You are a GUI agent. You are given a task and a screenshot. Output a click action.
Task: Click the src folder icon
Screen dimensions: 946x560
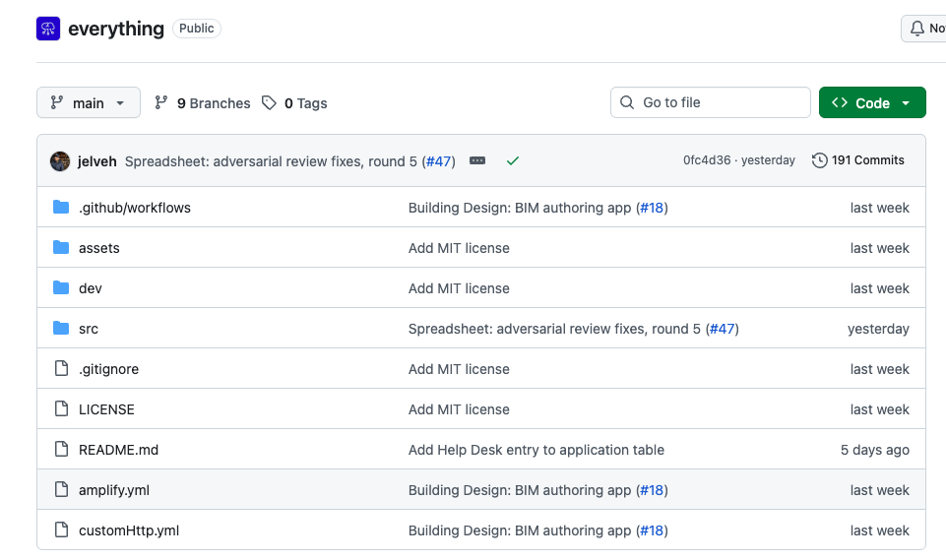(x=61, y=329)
